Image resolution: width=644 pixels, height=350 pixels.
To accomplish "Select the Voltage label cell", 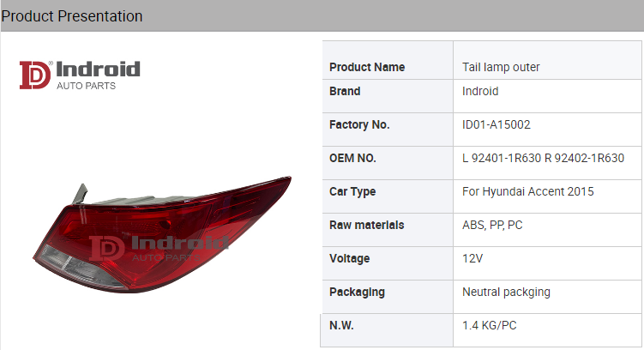I will point(350,258).
